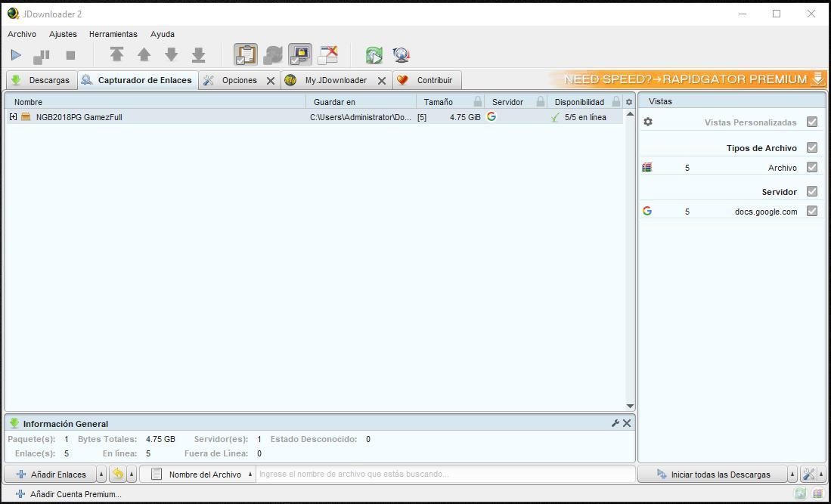Pause downloads using the pause icon

click(x=42, y=56)
